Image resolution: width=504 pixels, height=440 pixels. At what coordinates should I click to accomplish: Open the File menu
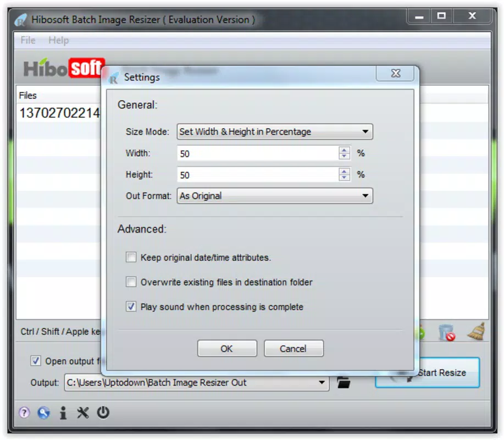point(28,40)
